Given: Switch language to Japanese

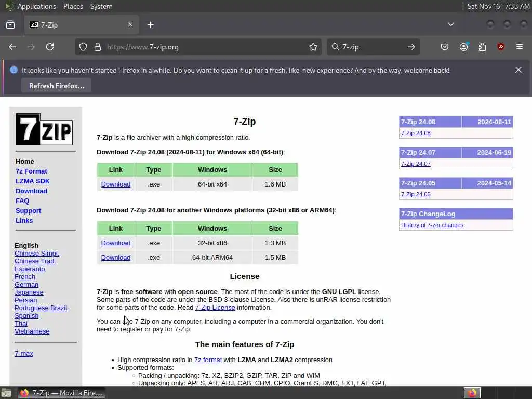Looking at the screenshot, I should tap(29, 292).
